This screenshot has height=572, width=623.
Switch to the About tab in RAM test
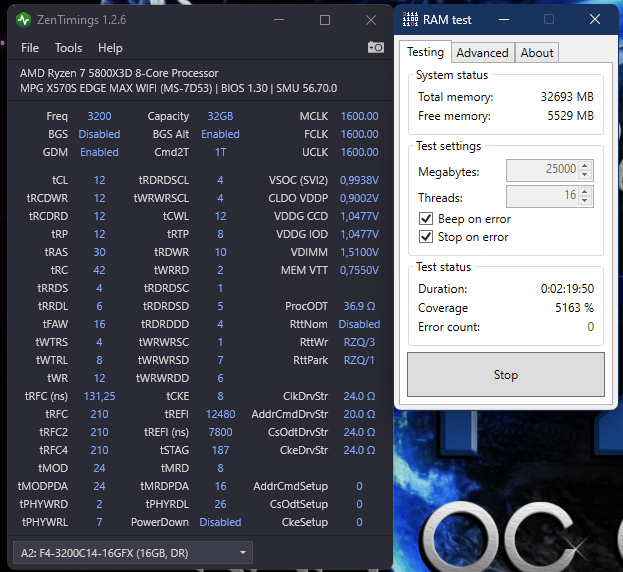[x=537, y=53]
